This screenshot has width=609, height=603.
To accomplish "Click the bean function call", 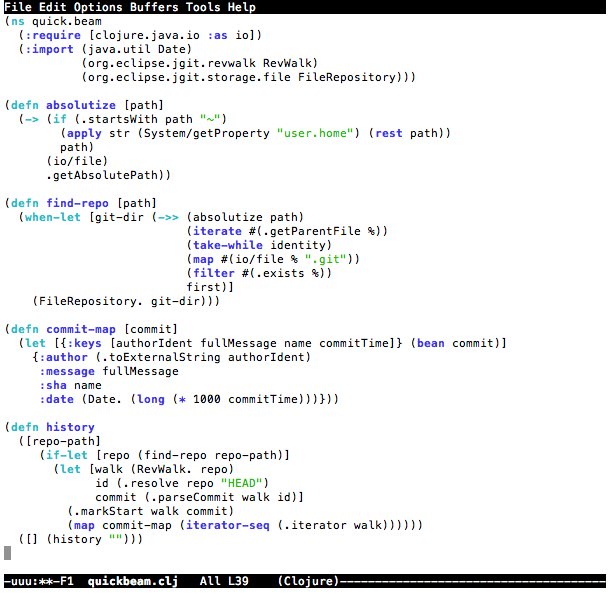I will [x=430, y=343].
